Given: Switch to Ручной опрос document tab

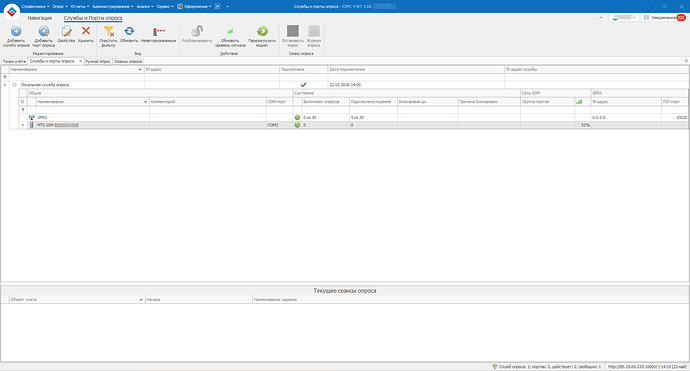Looking at the screenshot, I should 98,61.
